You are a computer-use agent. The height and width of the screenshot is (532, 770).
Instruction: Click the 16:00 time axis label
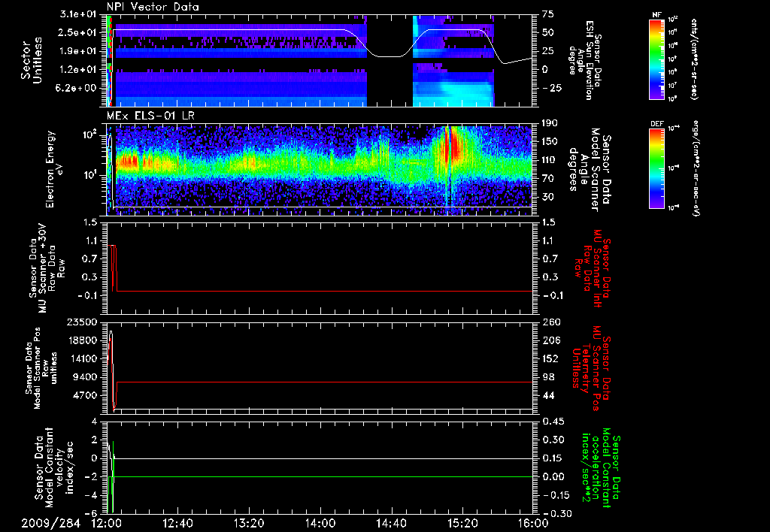532,523
